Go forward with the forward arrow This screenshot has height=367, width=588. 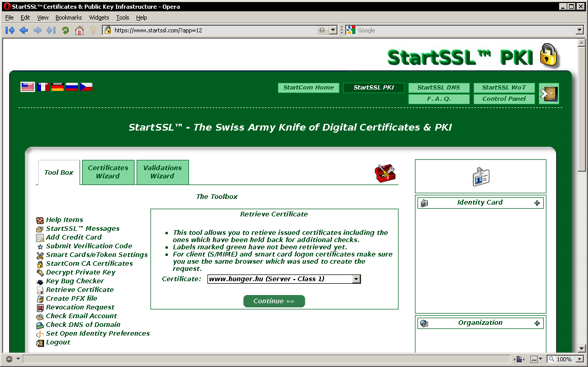37,30
